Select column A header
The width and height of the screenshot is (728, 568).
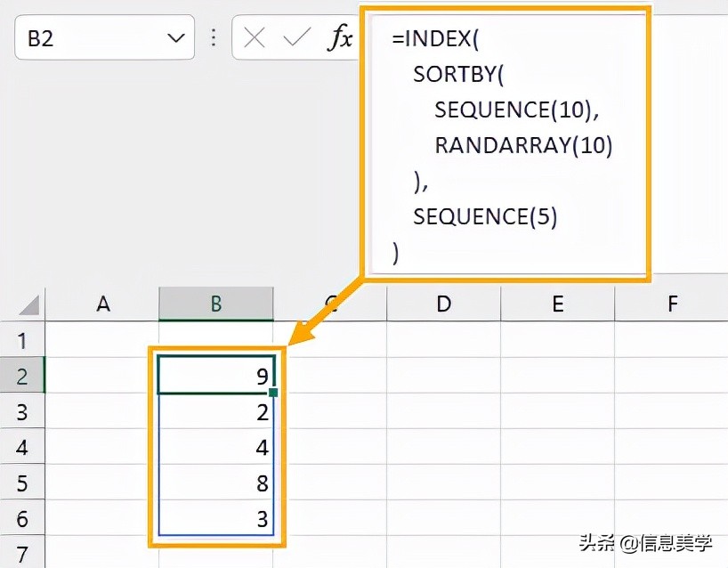(102, 304)
